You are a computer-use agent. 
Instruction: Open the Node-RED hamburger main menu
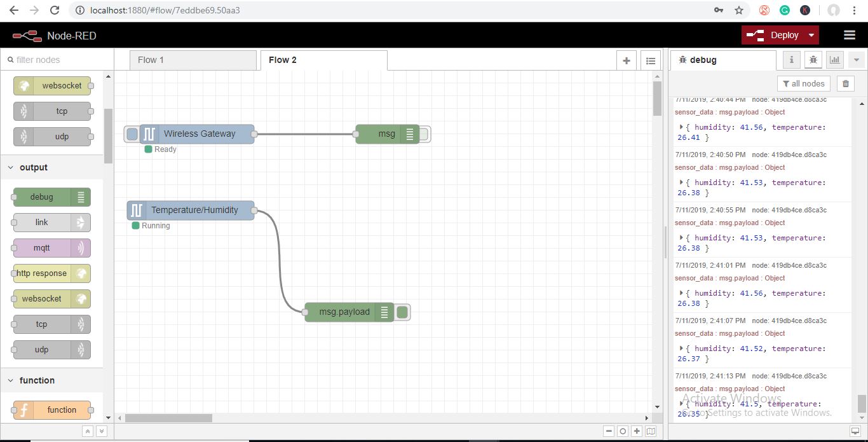coord(849,35)
